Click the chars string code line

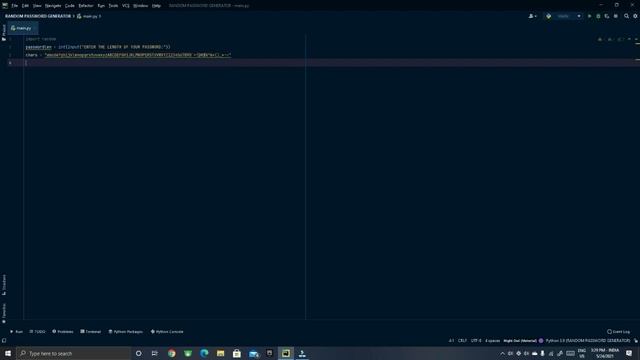128,55
